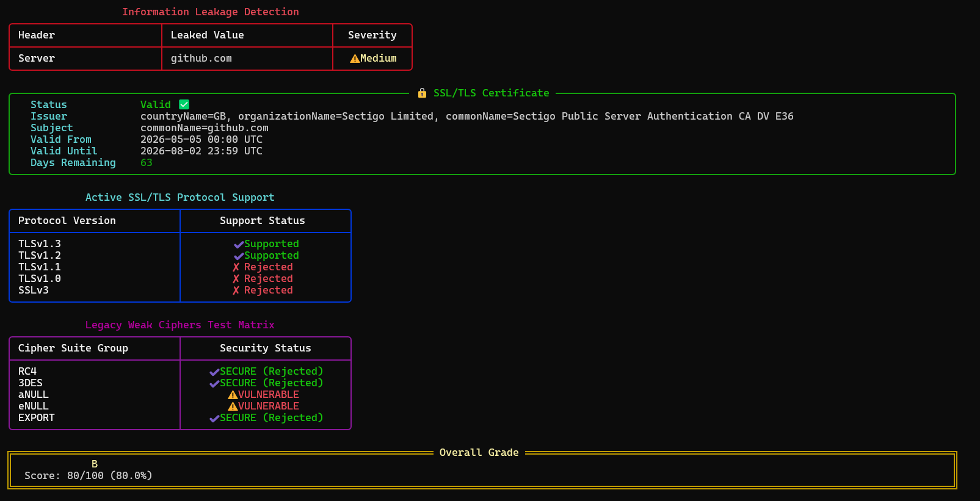Click the TLSv1.0 protocol entry
The width and height of the screenshot is (980, 501).
coord(40,278)
